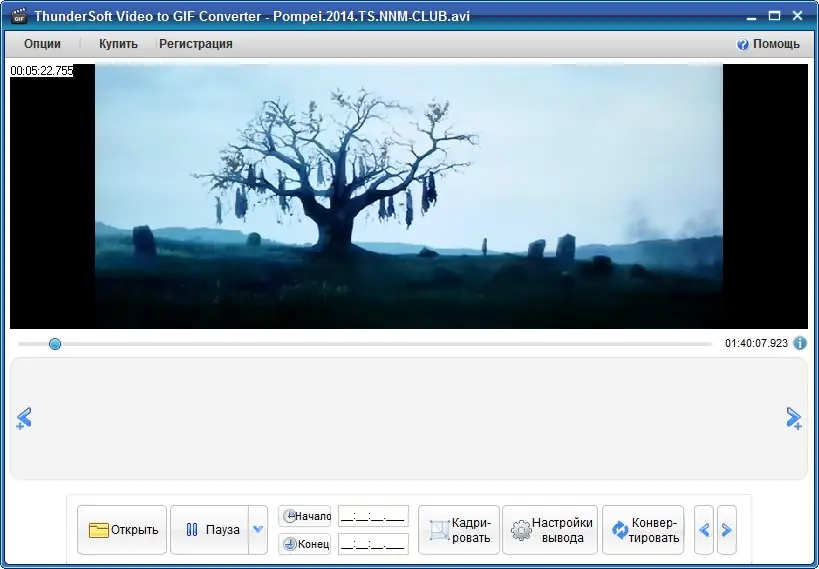
Task: Click the total duration 01:40:07.923 text
Action: click(756, 343)
